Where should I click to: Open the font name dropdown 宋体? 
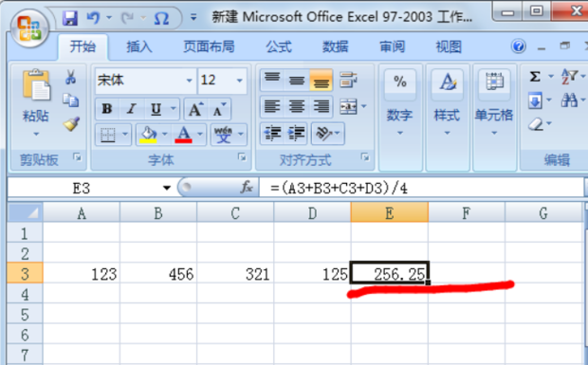point(189,81)
